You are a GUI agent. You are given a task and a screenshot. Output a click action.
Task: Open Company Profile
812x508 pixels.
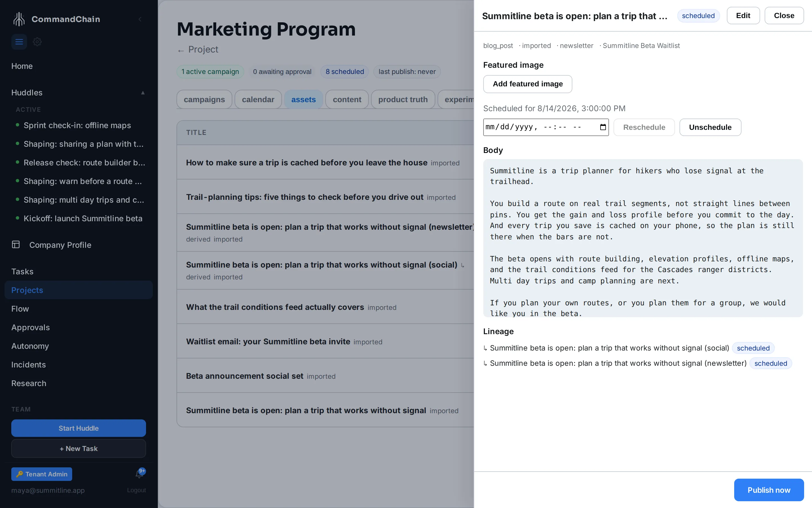(x=60, y=245)
